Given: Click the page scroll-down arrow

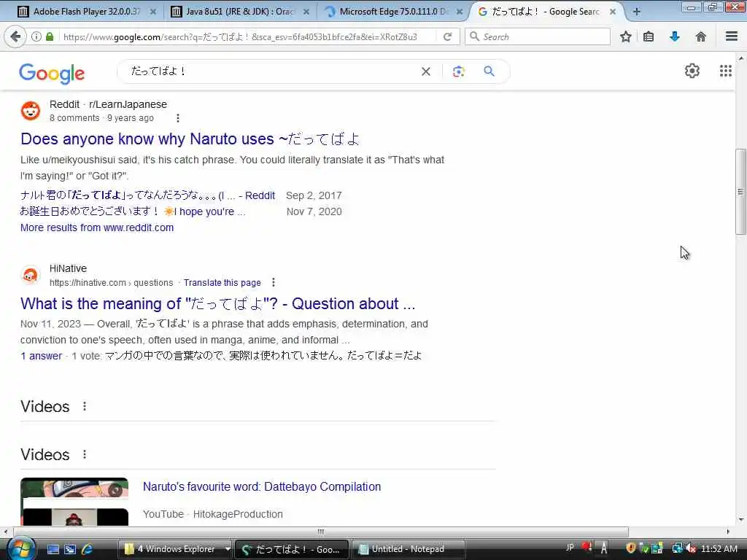Looking at the screenshot, I should pos(740,519).
